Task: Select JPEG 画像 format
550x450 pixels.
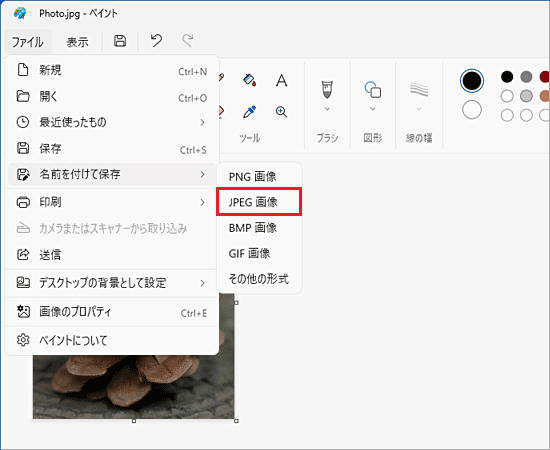Action: [x=259, y=202]
